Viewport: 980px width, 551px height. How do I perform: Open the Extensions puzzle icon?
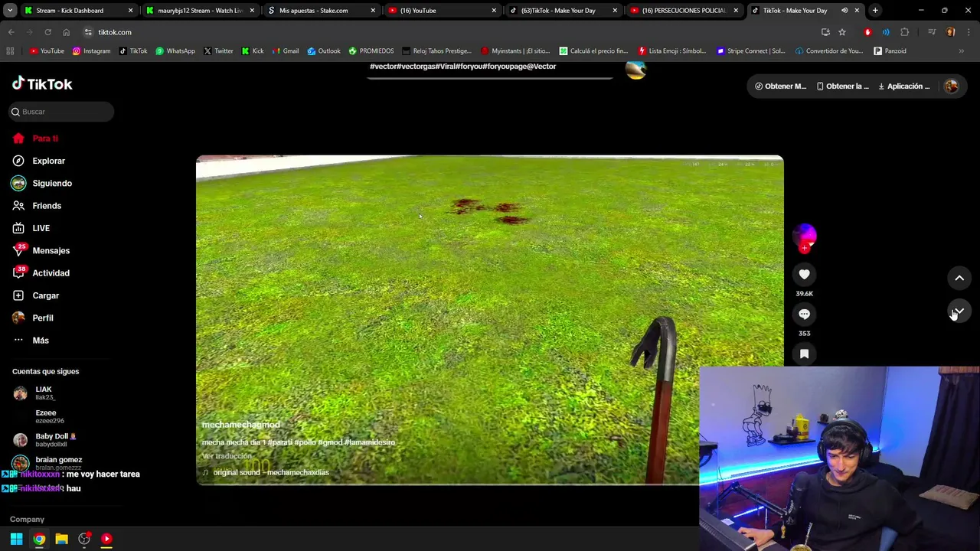(904, 32)
